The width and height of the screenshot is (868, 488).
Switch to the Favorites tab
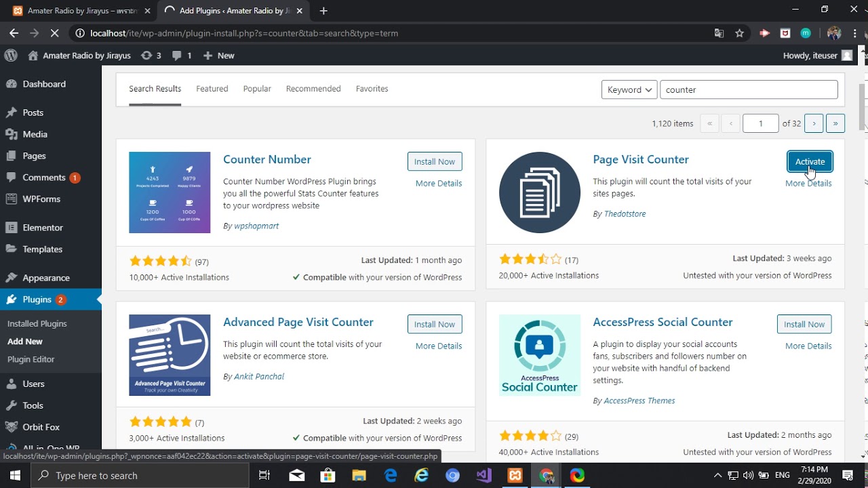click(x=372, y=89)
